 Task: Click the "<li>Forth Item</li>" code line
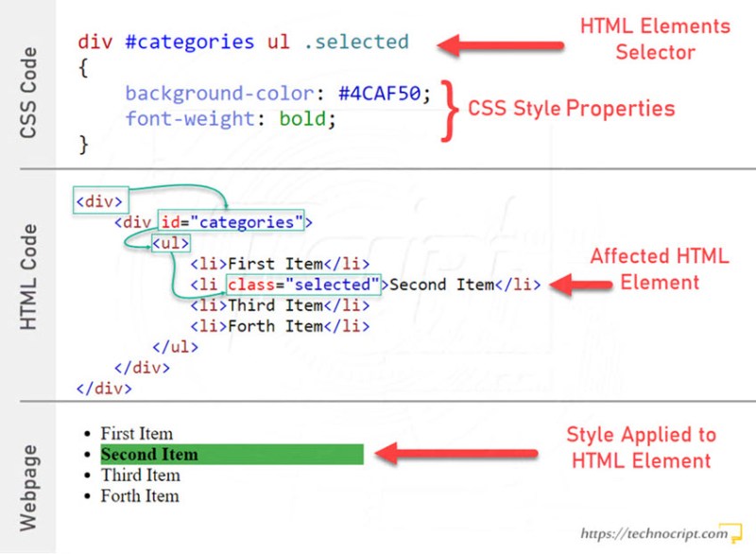point(280,326)
